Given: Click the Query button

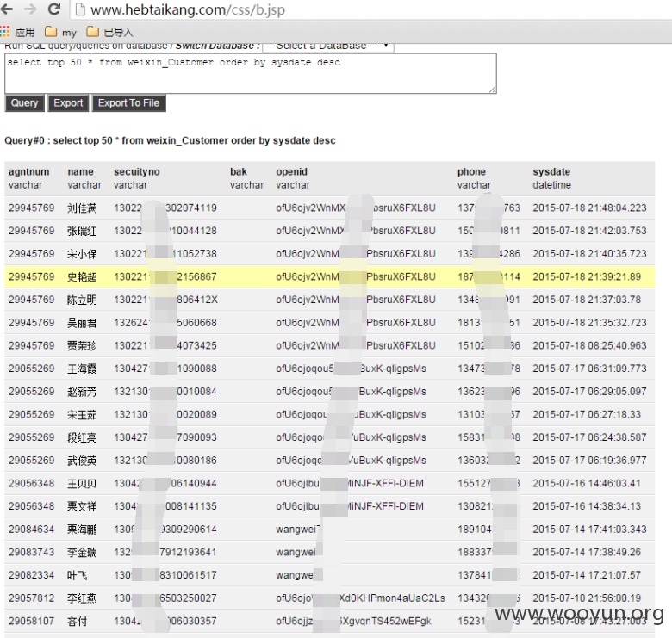Looking at the screenshot, I should [x=24, y=103].
